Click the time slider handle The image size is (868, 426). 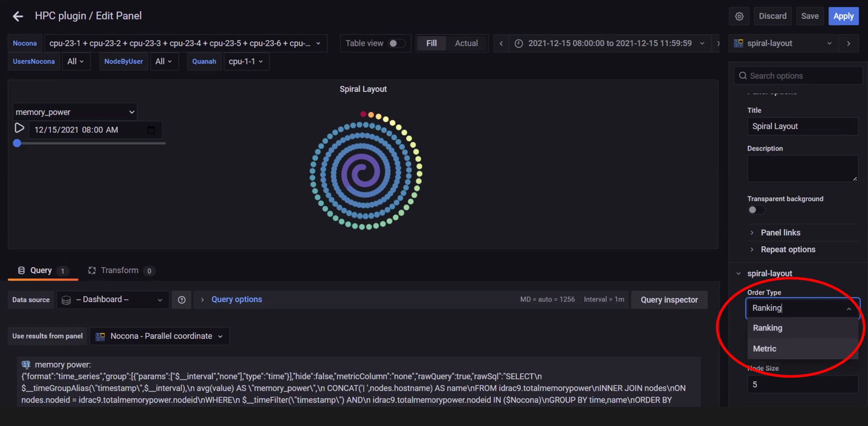[17, 143]
